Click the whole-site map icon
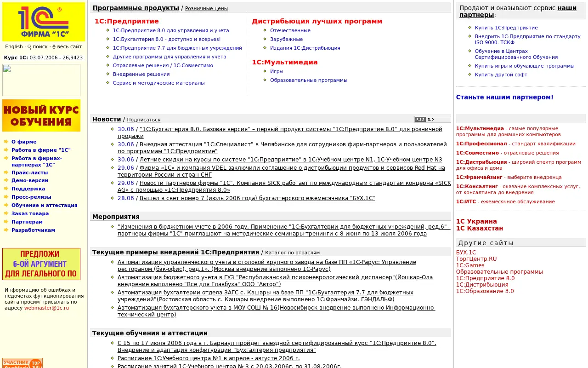The width and height of the screenshot is (588, 368). tap(54, 47)
